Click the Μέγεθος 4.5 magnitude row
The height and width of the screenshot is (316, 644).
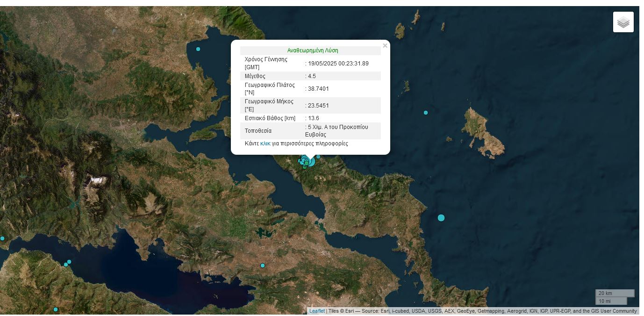pos(311,76)
